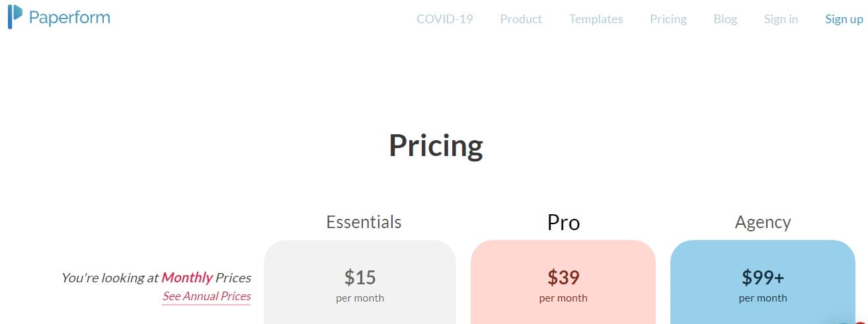Click the Essentials plan heading
Screen dimensions: 868x324
coord(364,222)
